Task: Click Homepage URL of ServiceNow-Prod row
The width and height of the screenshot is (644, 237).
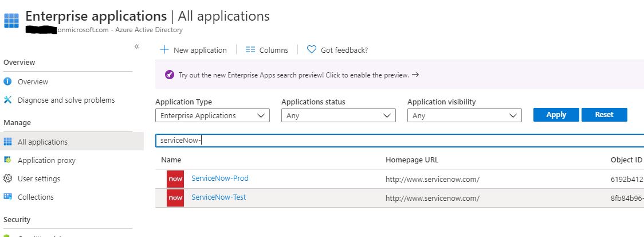Action: (x=433, y=180)
